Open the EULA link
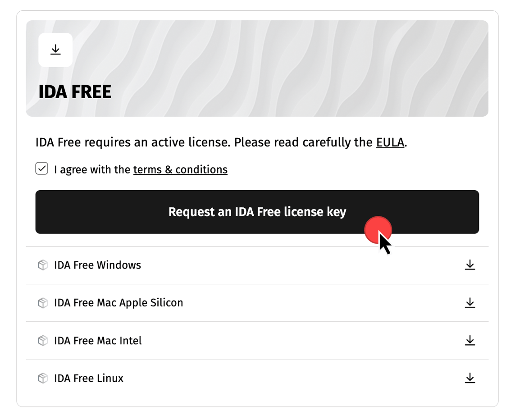 coord(389,142)
